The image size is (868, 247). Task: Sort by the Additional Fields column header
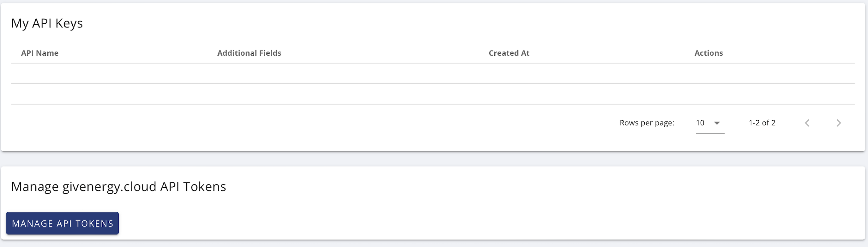[249, 53]
